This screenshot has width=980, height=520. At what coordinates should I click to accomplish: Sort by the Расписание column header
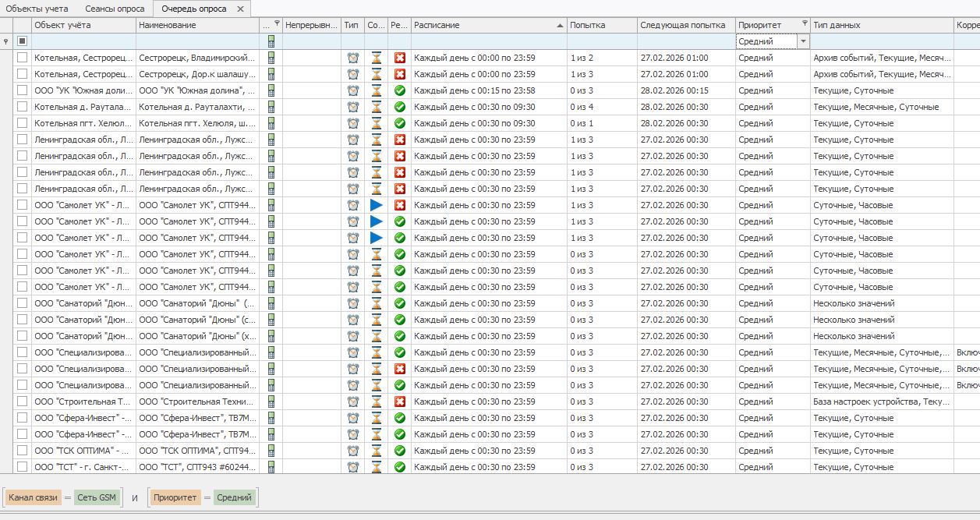pos(483,25)
